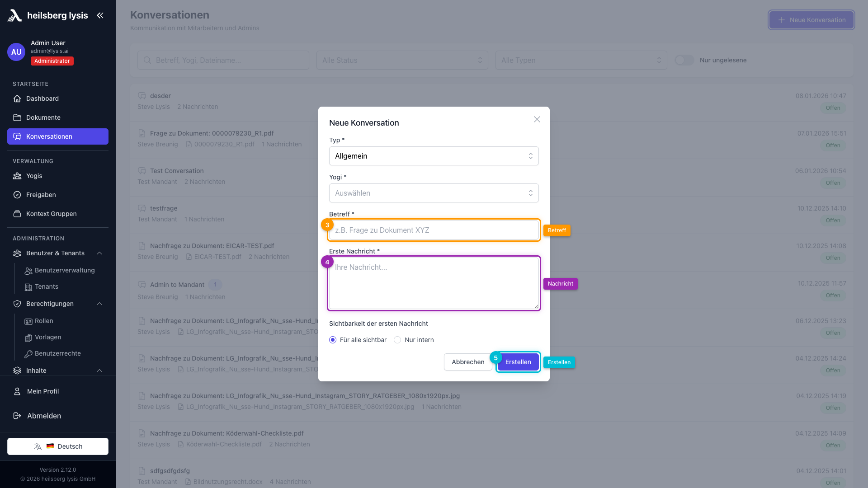The height and width of the screenshot is (488, 868).
Task: Open Alle Status filter dropdown
Action: [402, 60]
